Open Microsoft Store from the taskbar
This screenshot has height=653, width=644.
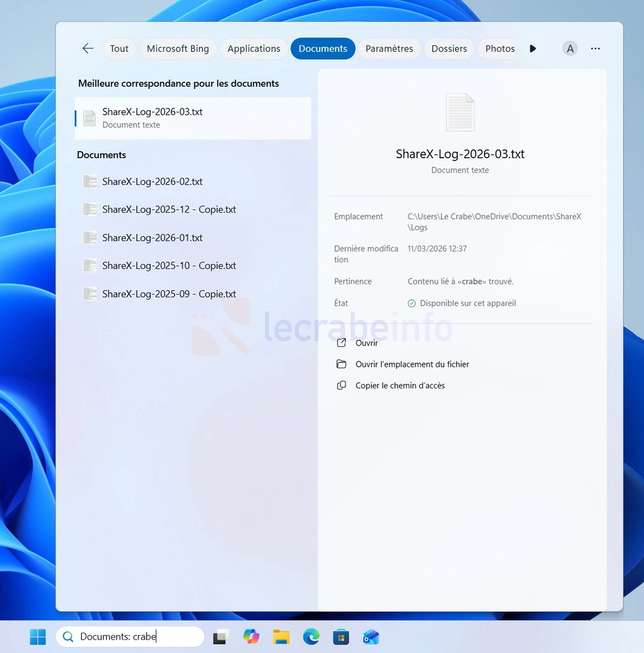pos(341,636)
